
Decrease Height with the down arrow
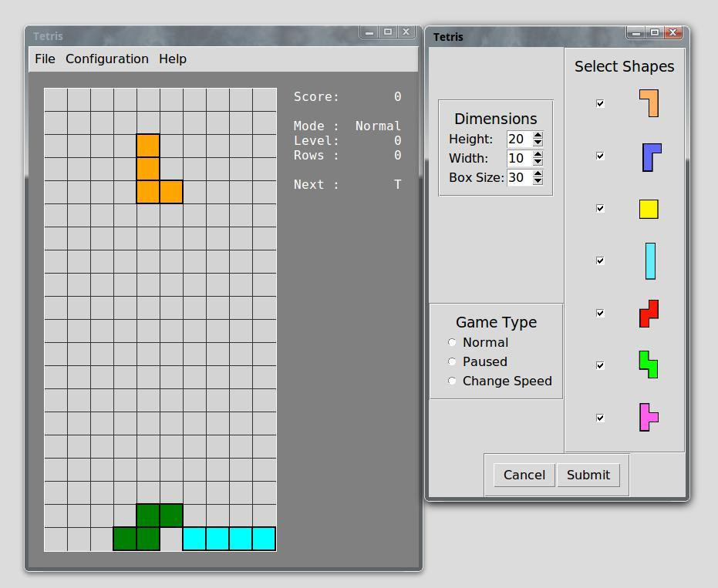tap(538, 143)
